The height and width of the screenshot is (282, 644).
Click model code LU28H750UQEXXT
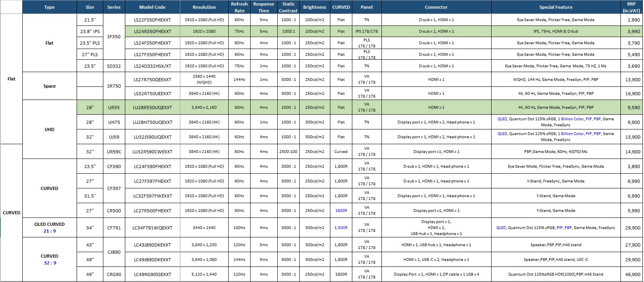tap(152, 122)
